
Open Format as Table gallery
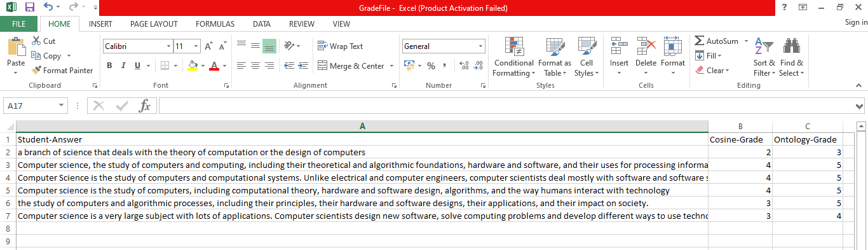pyautogui.click(x=555, y=57)
